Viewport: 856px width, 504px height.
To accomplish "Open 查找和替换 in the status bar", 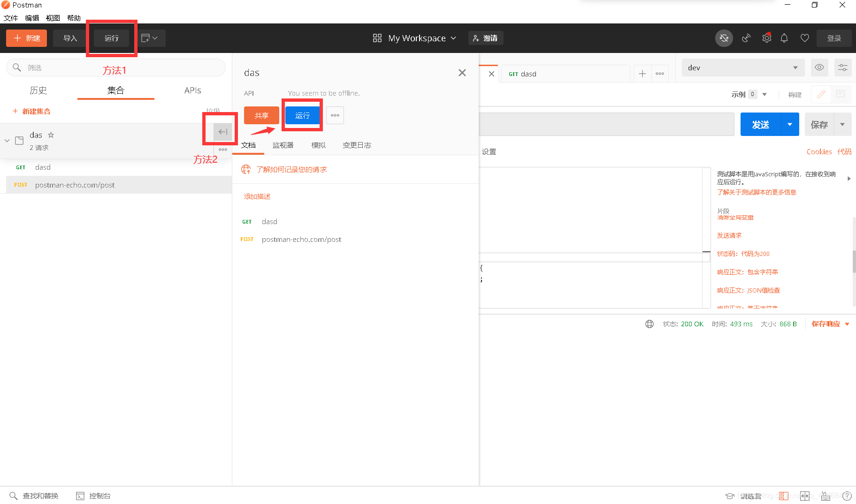I will click(x=34, y=496).
